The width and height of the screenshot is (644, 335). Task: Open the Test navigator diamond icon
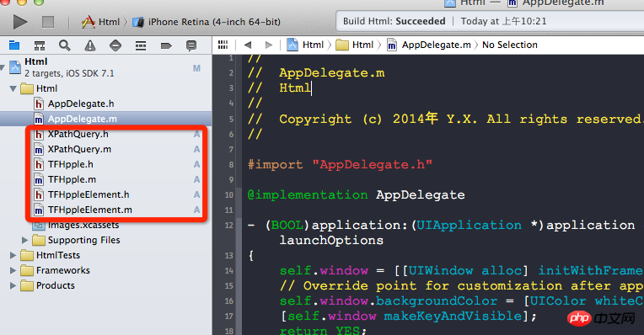[x=115, y=45]
